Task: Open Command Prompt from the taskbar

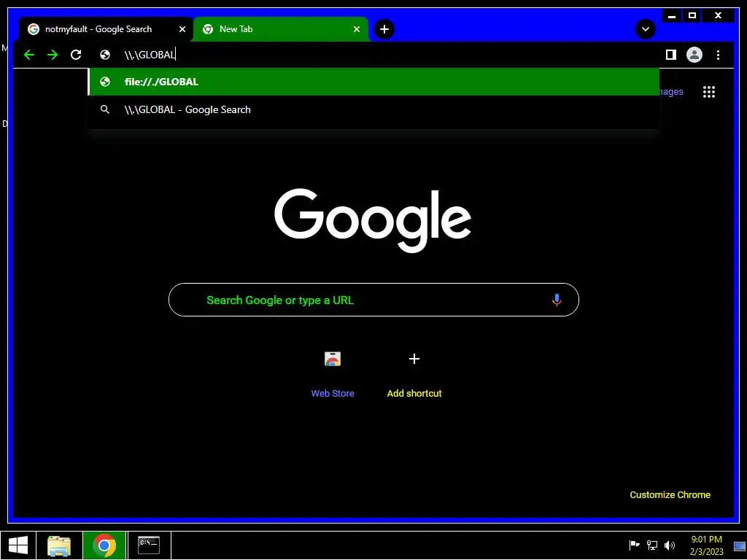Action: 149,545
